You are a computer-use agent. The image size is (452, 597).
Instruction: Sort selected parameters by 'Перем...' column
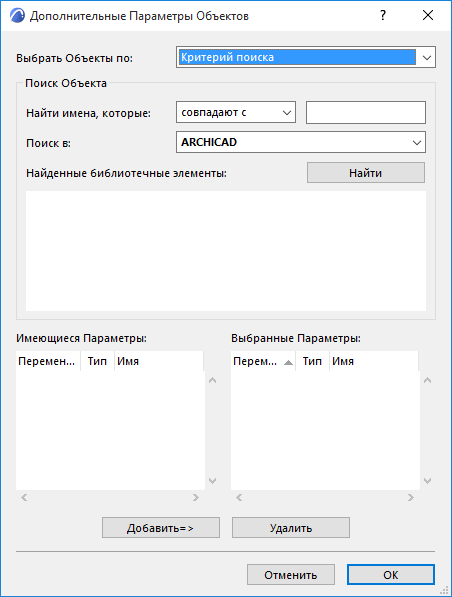[x=263, y=361]
